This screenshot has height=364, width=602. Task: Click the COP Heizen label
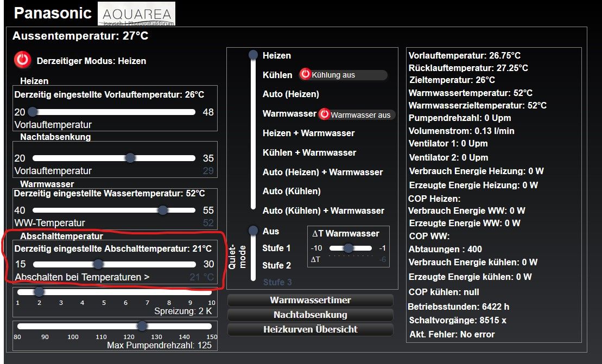click(x=434, y=199)
